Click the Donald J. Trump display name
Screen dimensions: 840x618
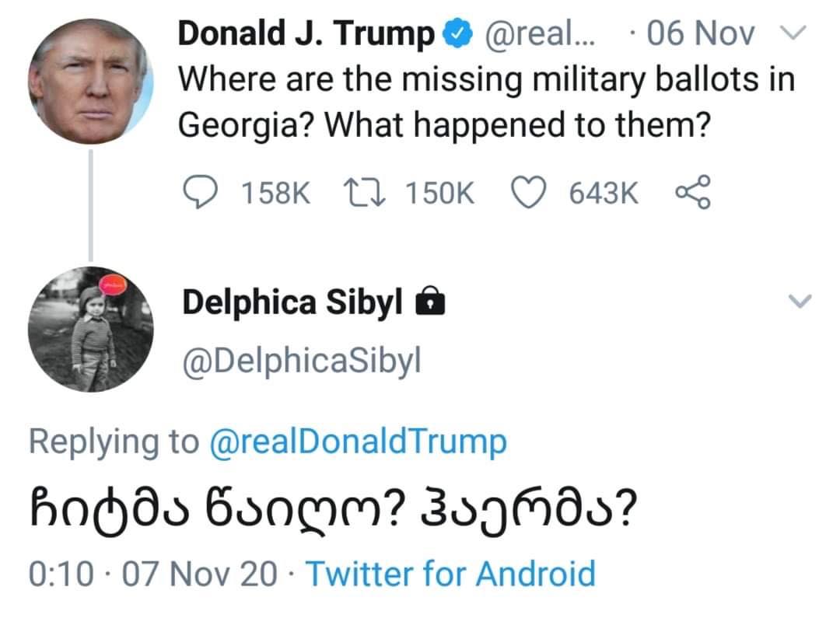tap(306, 33)
